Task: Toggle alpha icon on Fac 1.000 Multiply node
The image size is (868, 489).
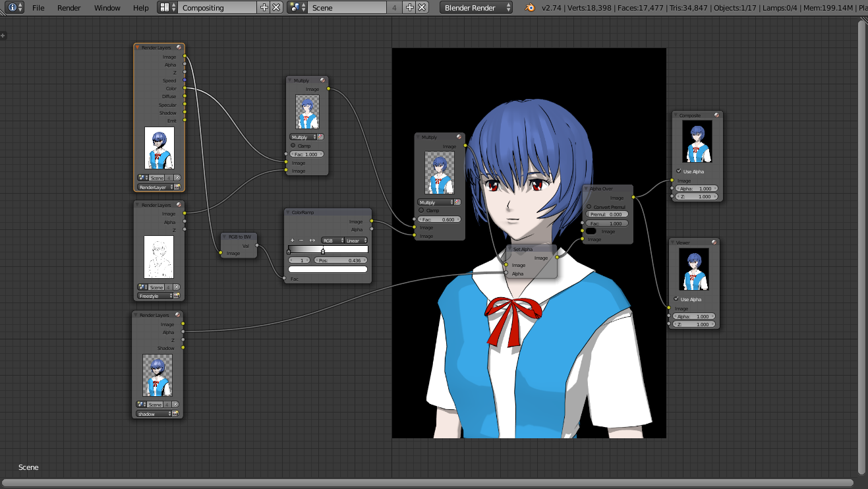Action: [320, 137]
